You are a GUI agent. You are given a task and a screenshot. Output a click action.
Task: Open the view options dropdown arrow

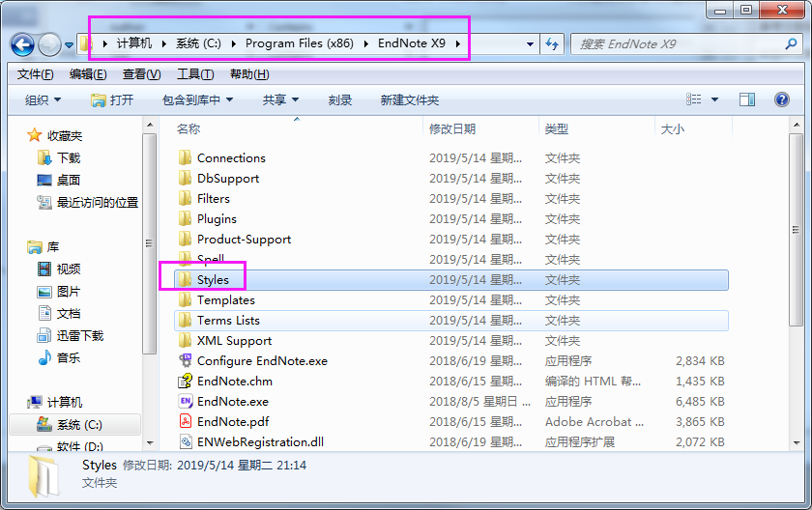click(x=714, y=99)
